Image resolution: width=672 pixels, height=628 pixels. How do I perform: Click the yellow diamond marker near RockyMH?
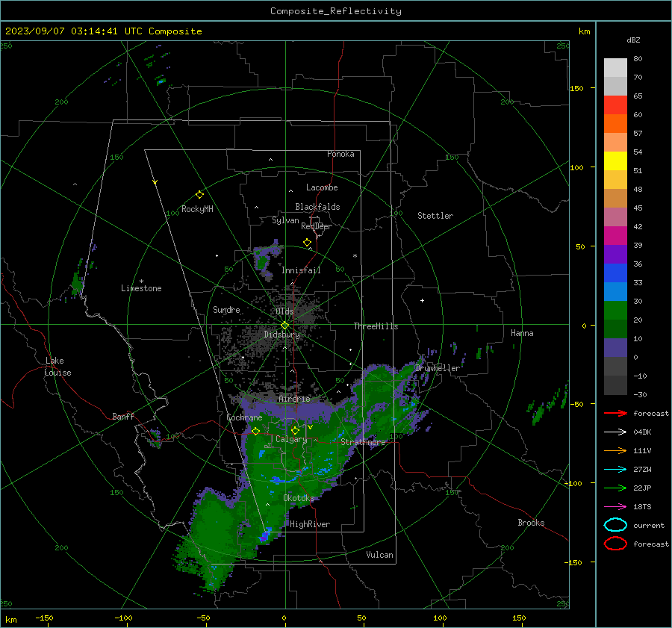point(199,195)
